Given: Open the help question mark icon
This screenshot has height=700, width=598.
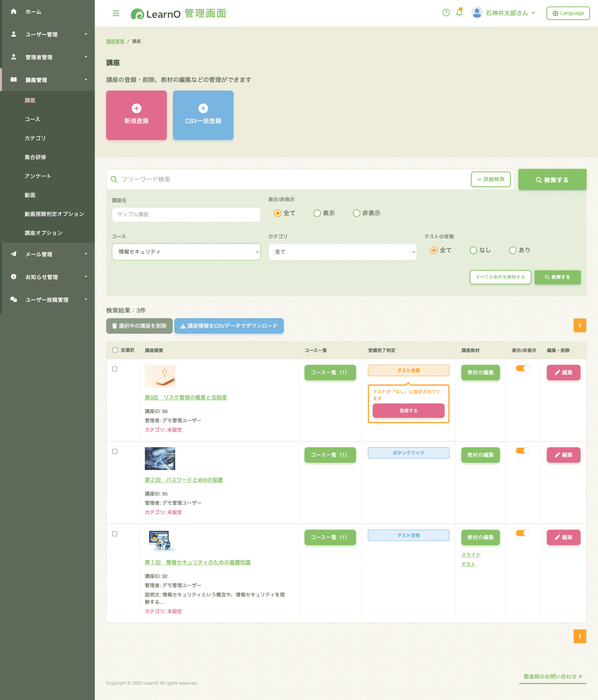Looking at the screenshot, I should [x=446, y=13].
